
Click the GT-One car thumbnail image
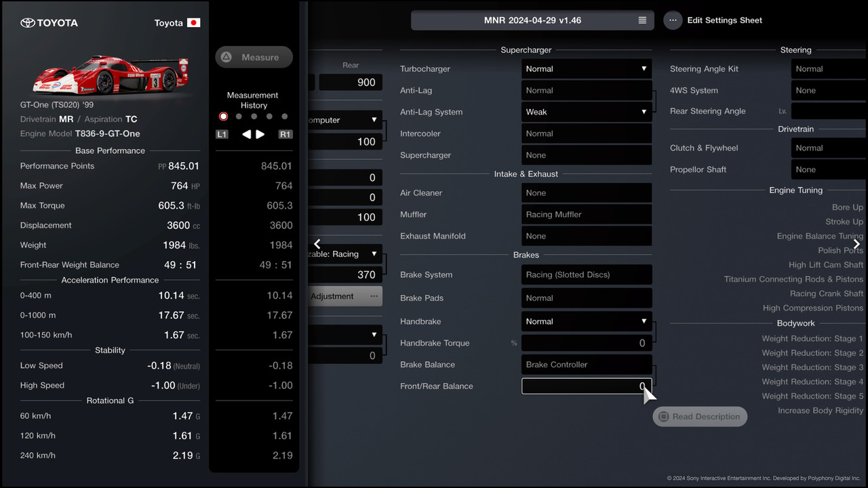pyautogui.click(x=111, y=75)
